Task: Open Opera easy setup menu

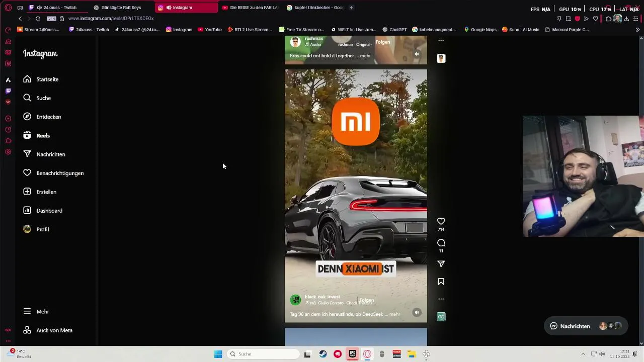Action: pyautogui.click(x=636, y=19)
